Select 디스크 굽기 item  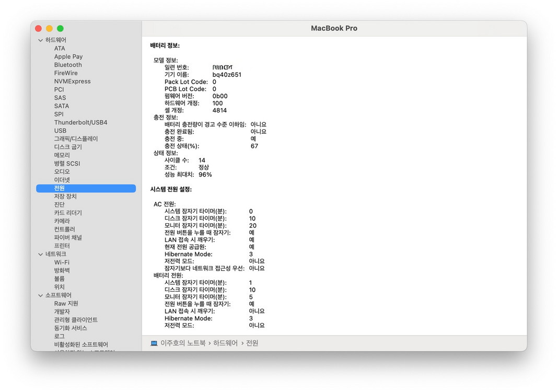(x=68, y=147)
